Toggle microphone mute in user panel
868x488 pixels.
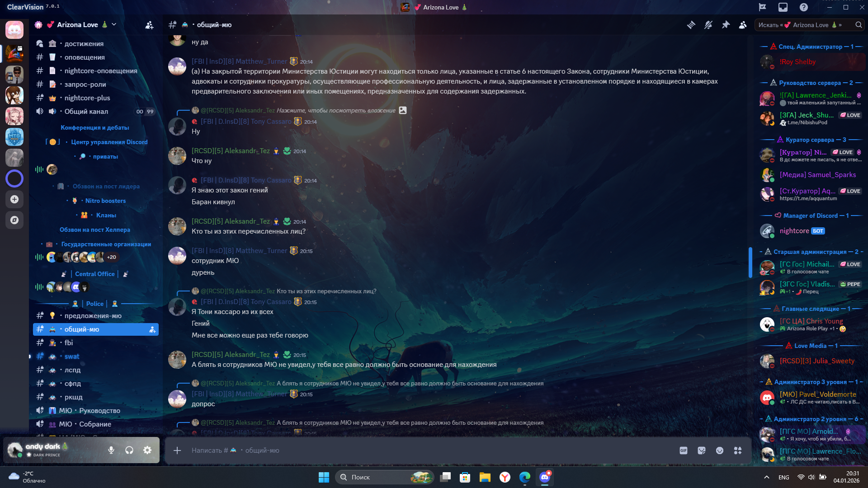[x=111, y=450]
